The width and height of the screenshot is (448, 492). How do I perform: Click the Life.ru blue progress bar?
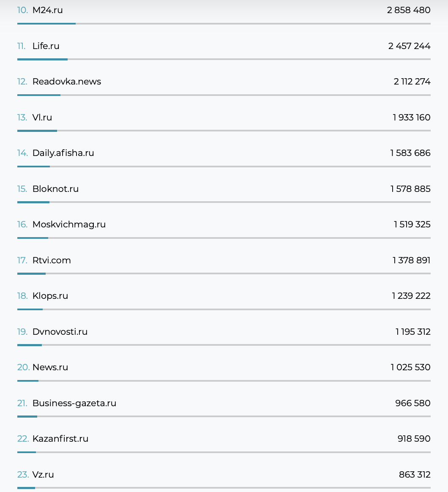point(42,59)
